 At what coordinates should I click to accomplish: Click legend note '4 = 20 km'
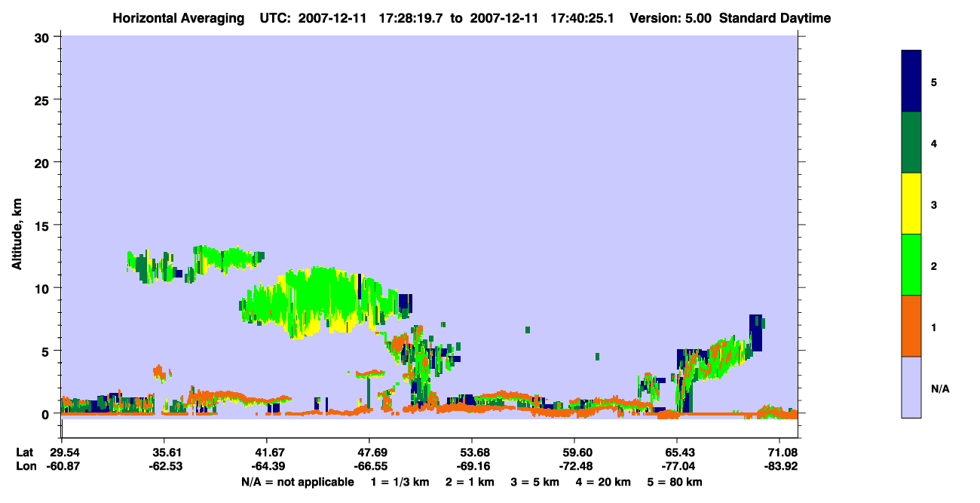603,482
